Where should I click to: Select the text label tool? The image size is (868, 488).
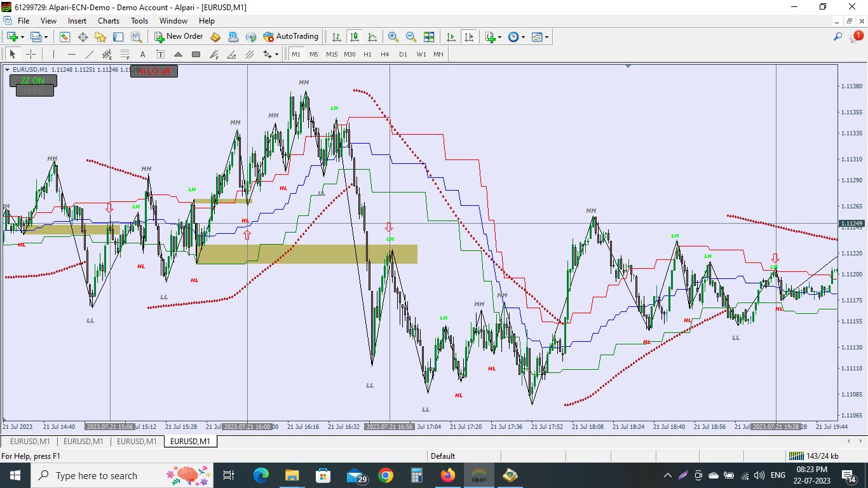[x=160, y=55]
